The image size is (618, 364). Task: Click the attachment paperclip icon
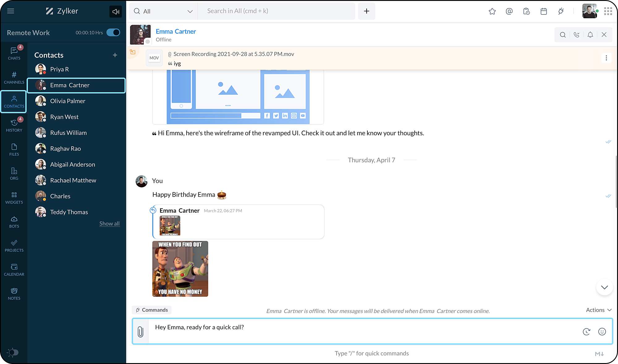click(140, 332)
